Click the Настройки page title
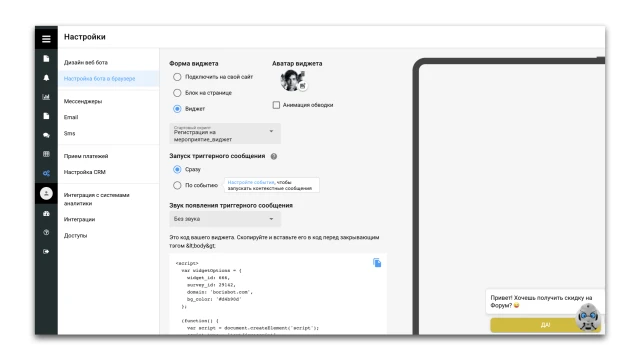Image resolution: width=640 pixels, height=360 pixels. click(84, 37)
